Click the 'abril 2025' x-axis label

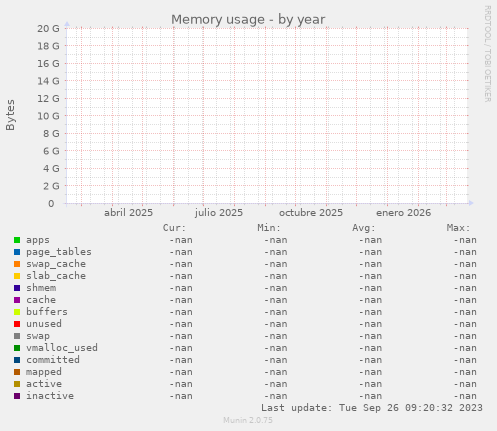click(x=128, y=213)
